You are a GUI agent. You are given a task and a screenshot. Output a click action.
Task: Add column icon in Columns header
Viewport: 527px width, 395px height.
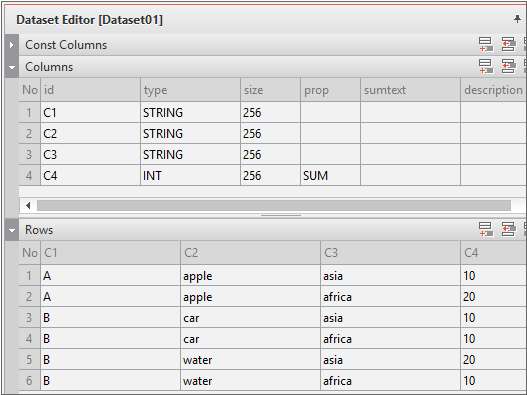[x=486, y=66]
